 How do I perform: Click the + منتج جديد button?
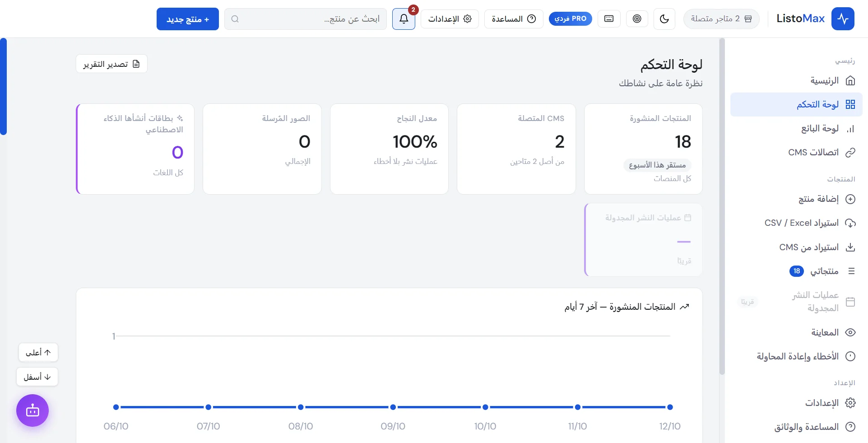[x=188, y=19]
